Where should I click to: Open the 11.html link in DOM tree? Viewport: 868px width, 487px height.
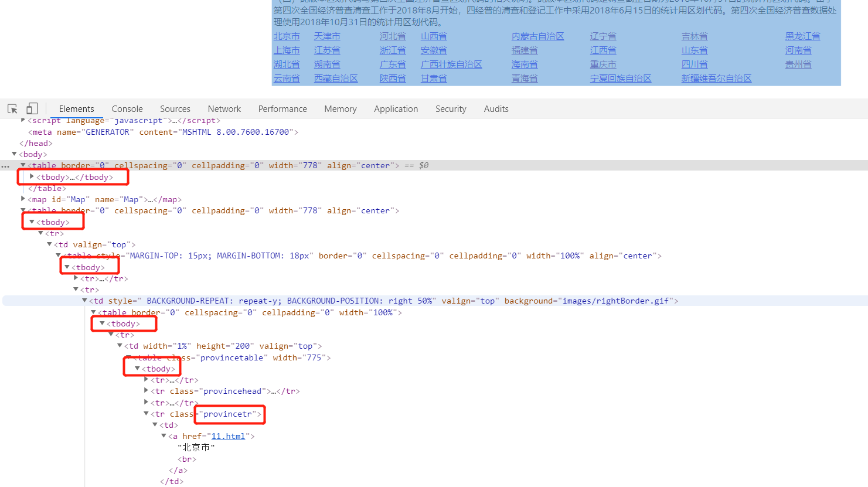[228, 437]
